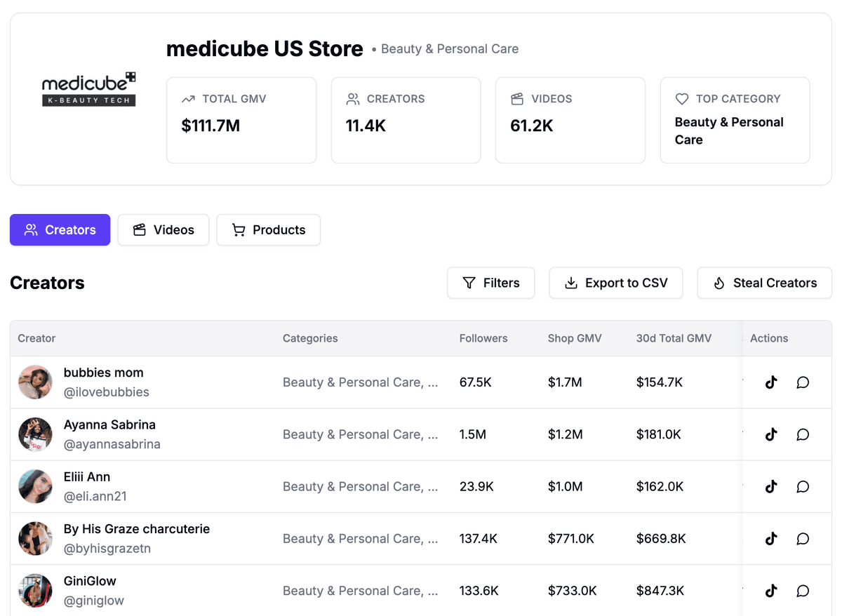Select the TikTok icon in GiniGlow's row
The image size is (842, 616).
click(x=771, y=591)
